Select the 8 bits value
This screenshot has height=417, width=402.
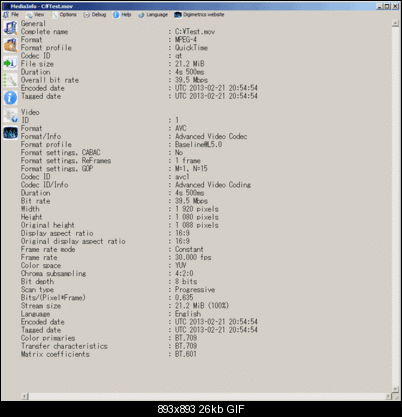[x=186, y=282]
